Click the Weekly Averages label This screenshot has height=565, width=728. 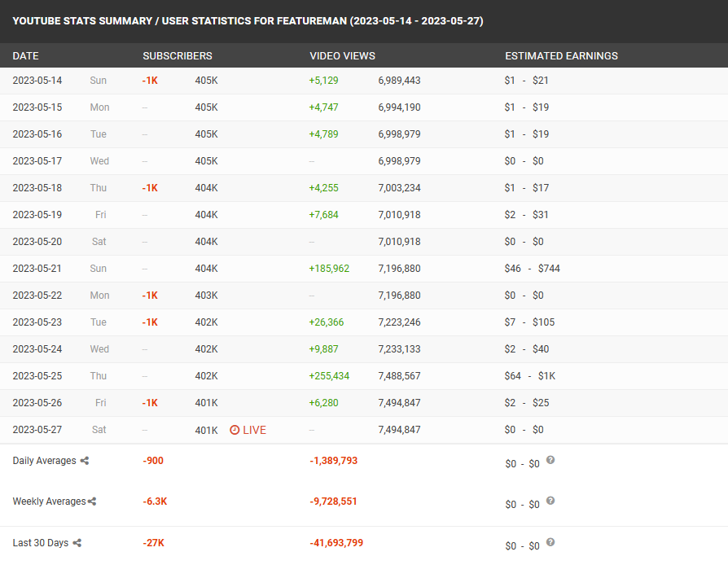tap(49, 501)
